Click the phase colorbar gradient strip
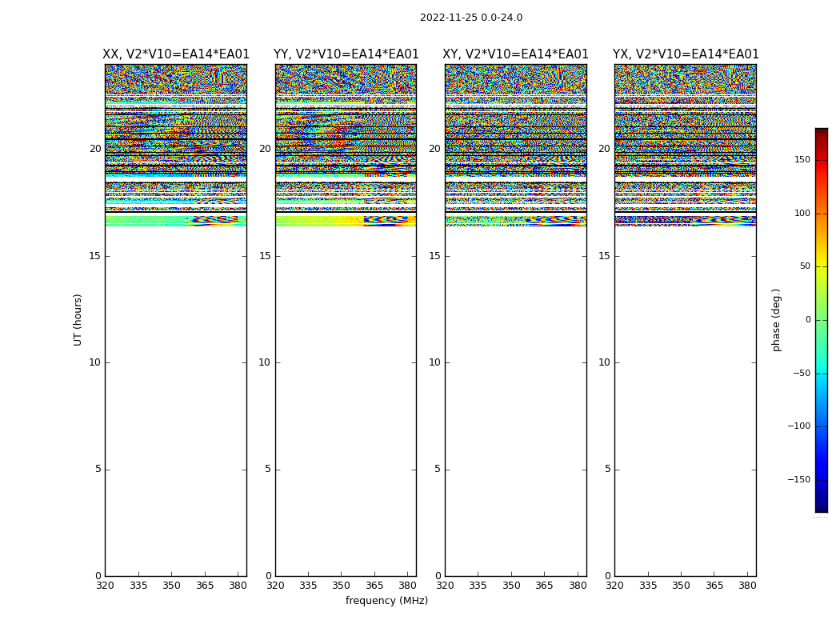Screen dimensions: 840x640 [x=822, y=320]
